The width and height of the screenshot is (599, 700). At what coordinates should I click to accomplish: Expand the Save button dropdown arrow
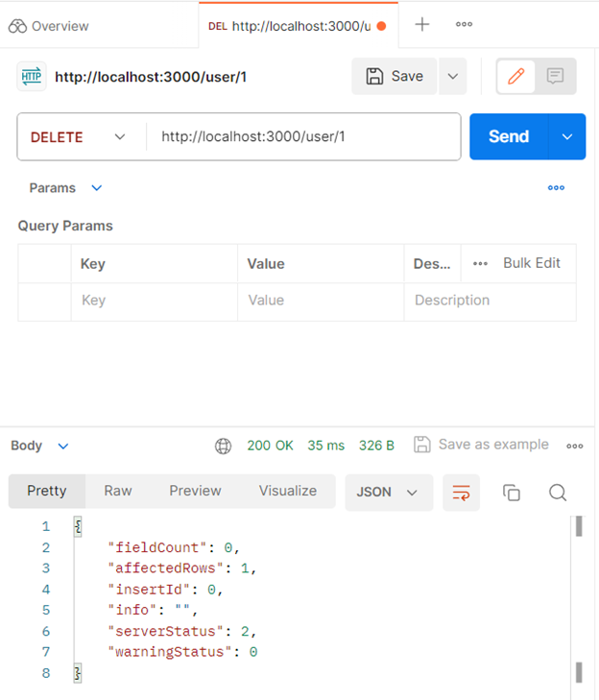452,77
